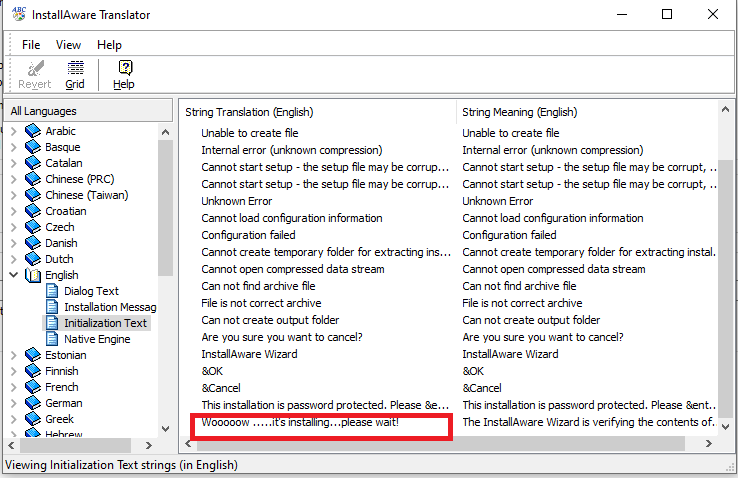The width and height of the screenshot is (738, 478).
Task: Open the Installation Messages label under English
Action: coord(110,307)
